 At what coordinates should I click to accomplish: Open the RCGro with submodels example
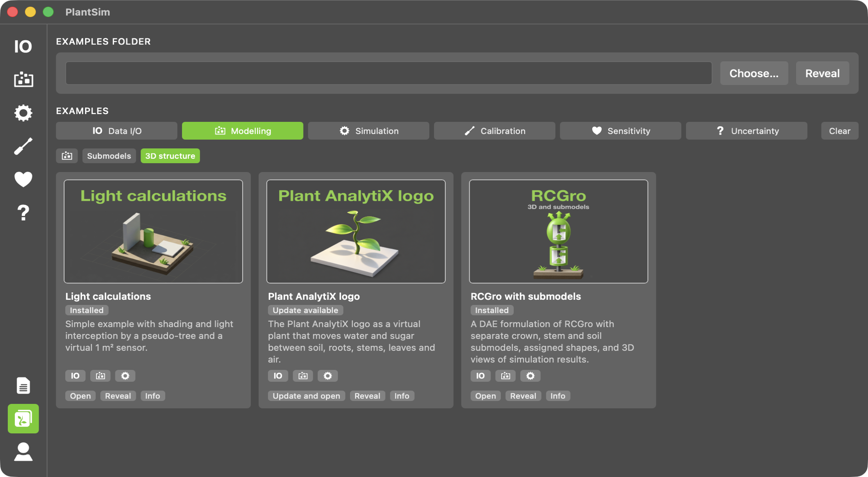click(x=486, y=396)
